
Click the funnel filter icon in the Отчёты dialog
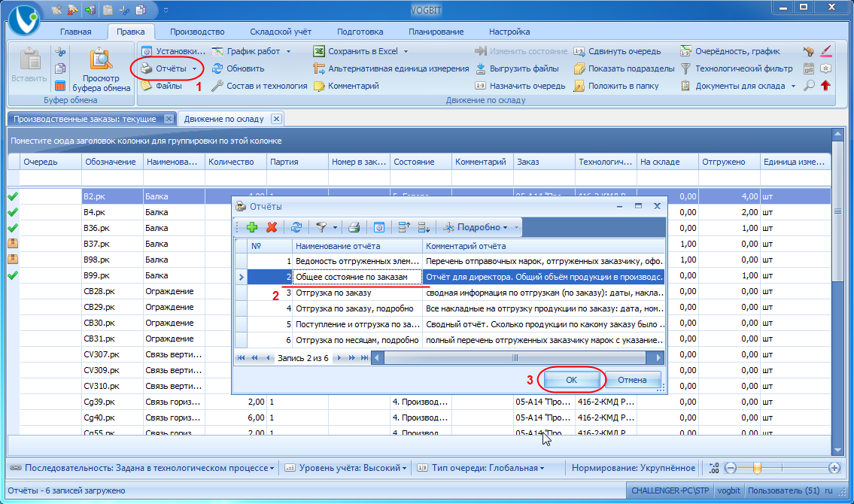(321, 227)
